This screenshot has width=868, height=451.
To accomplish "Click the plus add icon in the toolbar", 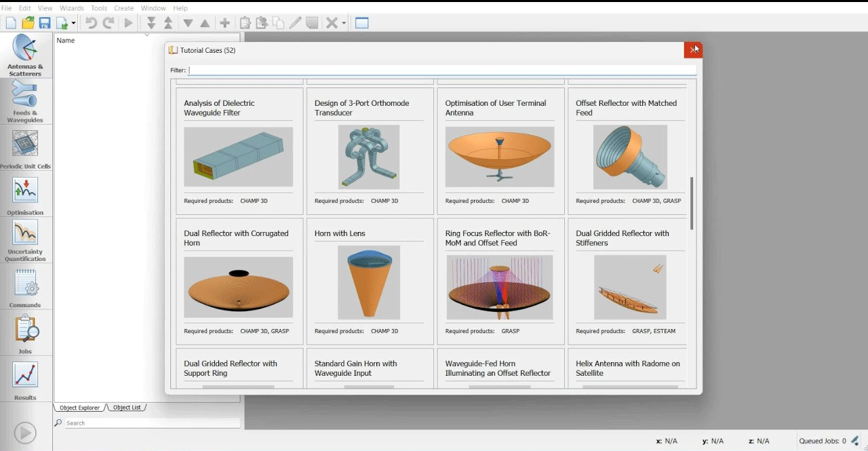I will click(225, 23).
